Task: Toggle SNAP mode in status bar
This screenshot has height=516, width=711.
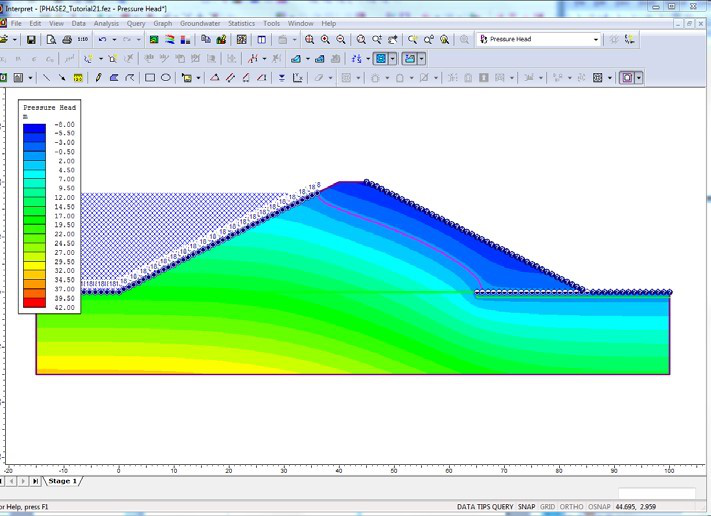Action: [x=526, y=507]
